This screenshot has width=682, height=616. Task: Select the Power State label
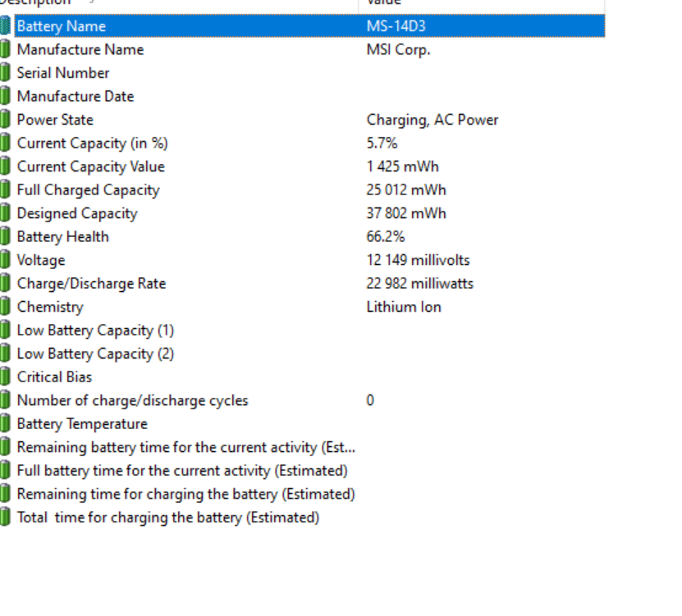click(55, 120)
